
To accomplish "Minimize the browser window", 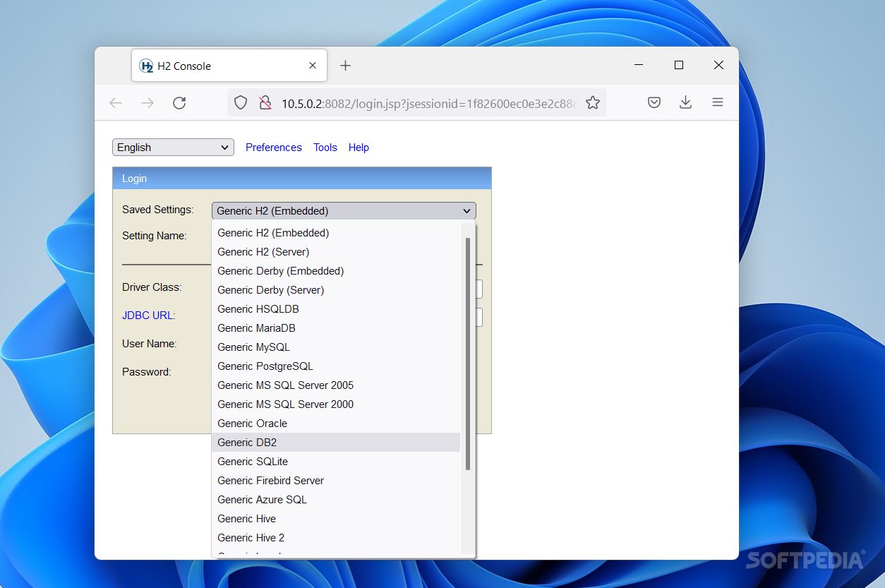I will [639, 65].
